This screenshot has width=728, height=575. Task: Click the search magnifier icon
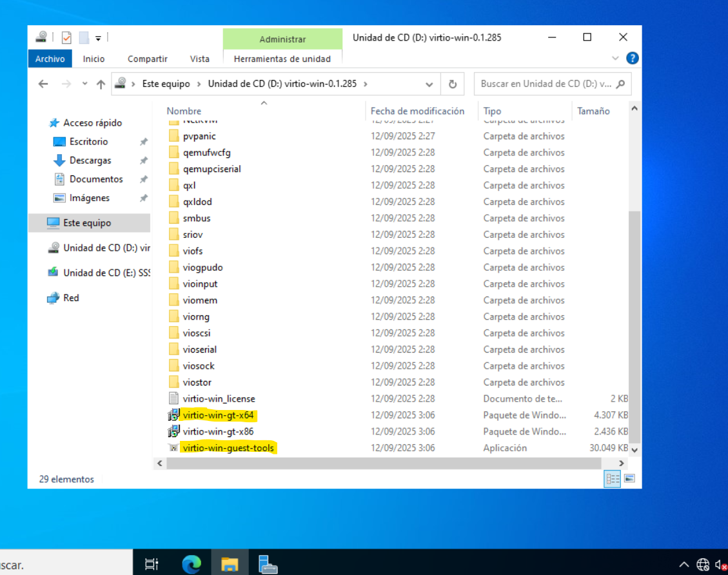pyautogui.click(x=621, y=84)
